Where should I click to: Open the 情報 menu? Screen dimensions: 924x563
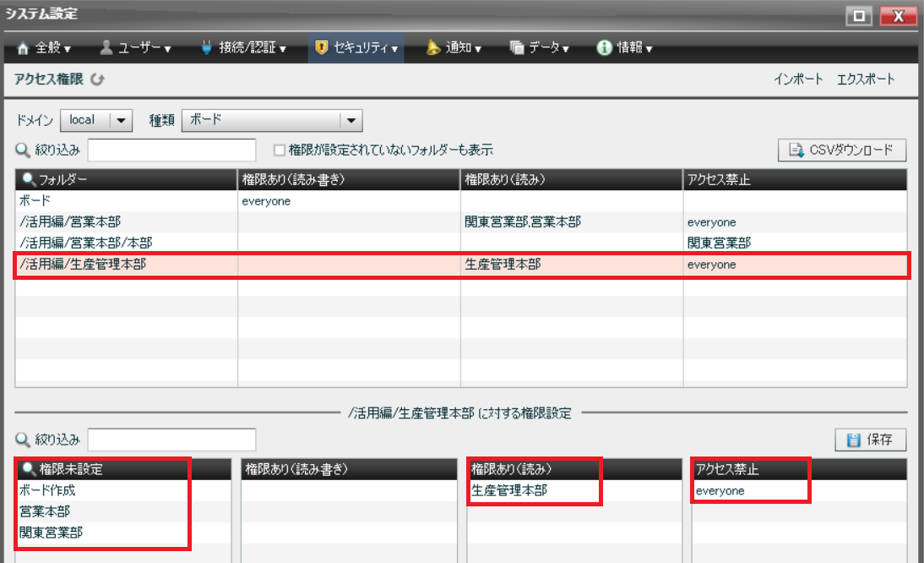tap(624, 48)
